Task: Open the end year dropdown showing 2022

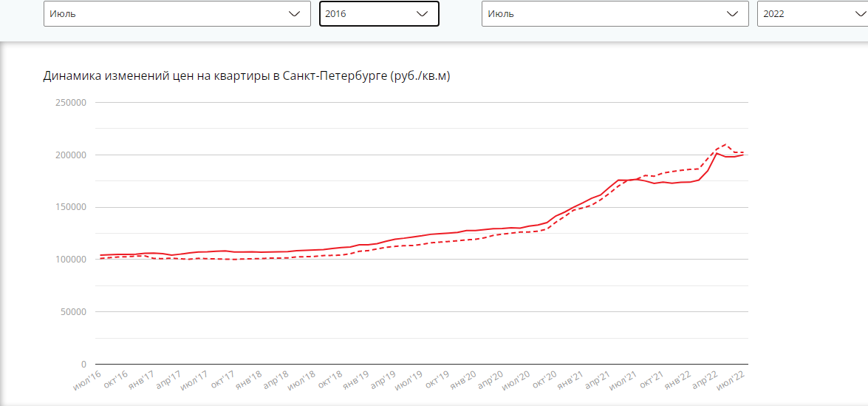Action: tap(813, 14)
